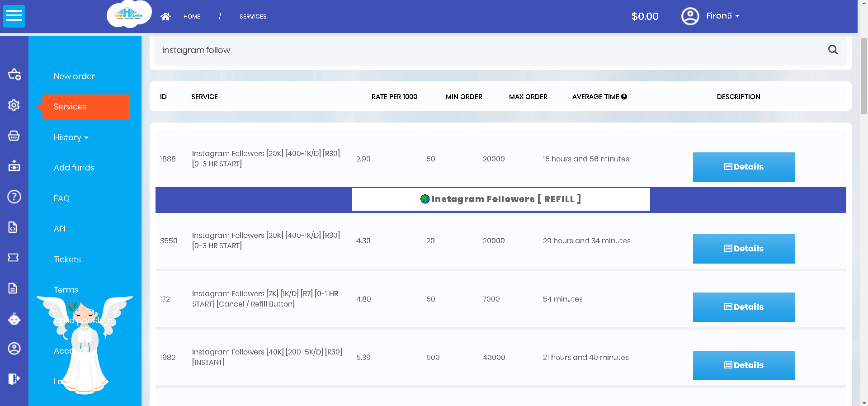This screenshot has width=868, height=406.
Task: Click the home icon in breadcrumb
Action: [x=165, y=17]
